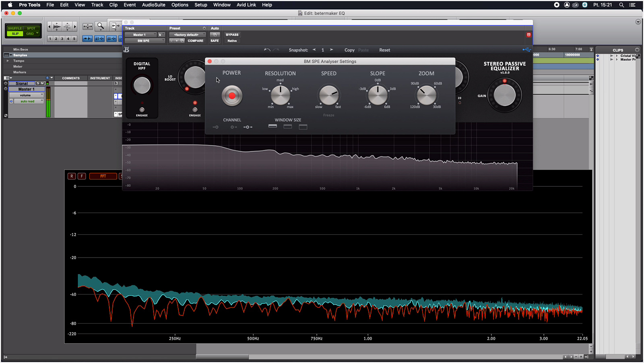Click the horizontal zoom-in right arrow
Viewport: 644px width, 363px height.
pyautogui.click(x=75, y=27)
